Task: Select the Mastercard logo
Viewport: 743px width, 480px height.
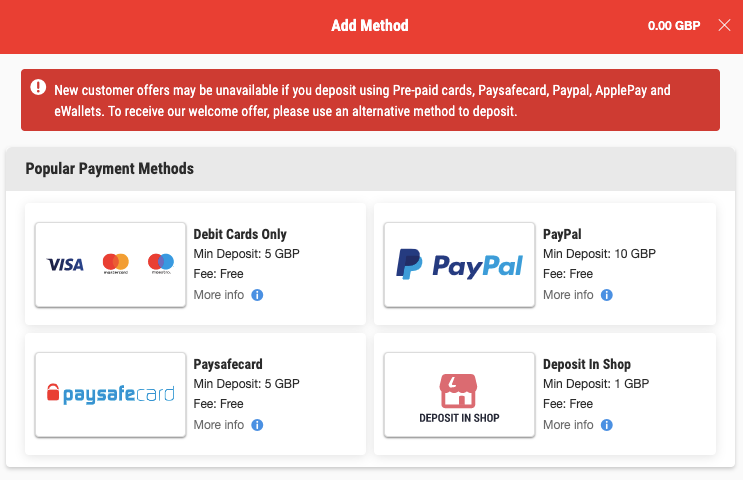Action: pyautogui.click(x=116, y=263)
